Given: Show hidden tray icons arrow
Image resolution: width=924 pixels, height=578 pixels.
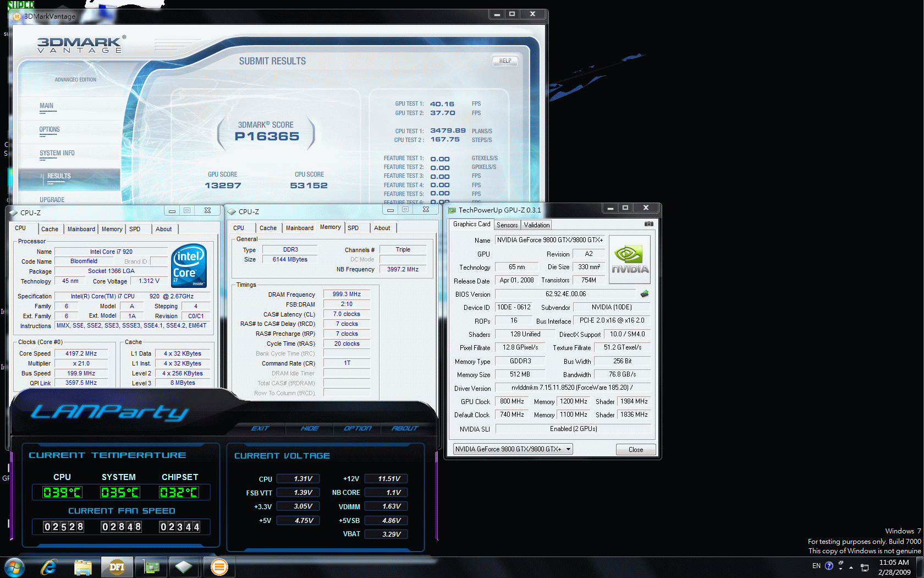Looking at the screenshot, I should (x=851, y=567).
